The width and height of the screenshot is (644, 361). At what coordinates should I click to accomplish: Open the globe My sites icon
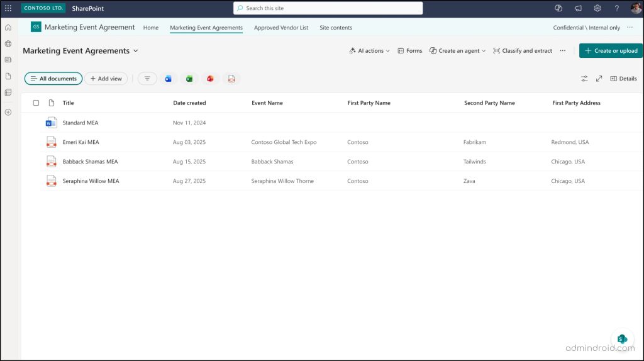pos(8,43)
